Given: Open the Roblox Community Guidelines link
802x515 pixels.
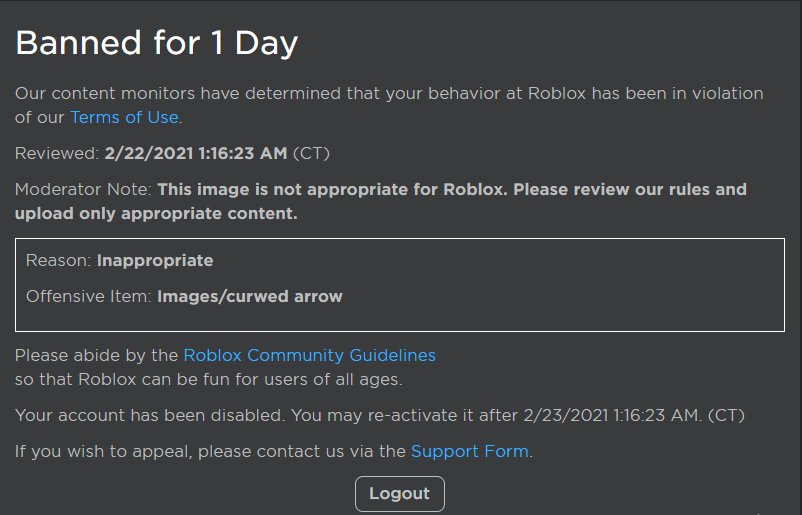Looking at the screenshot, I should tap(309, 355).
